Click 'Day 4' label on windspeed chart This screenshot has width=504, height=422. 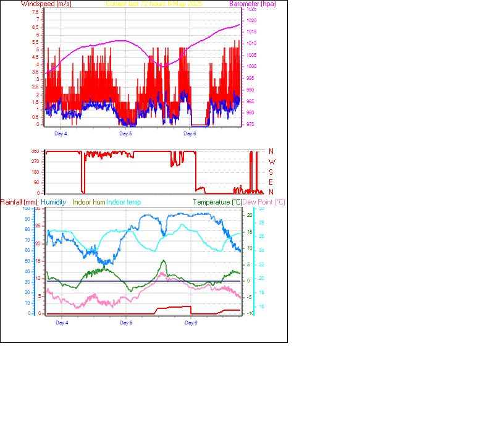click(x=61, y=133)
